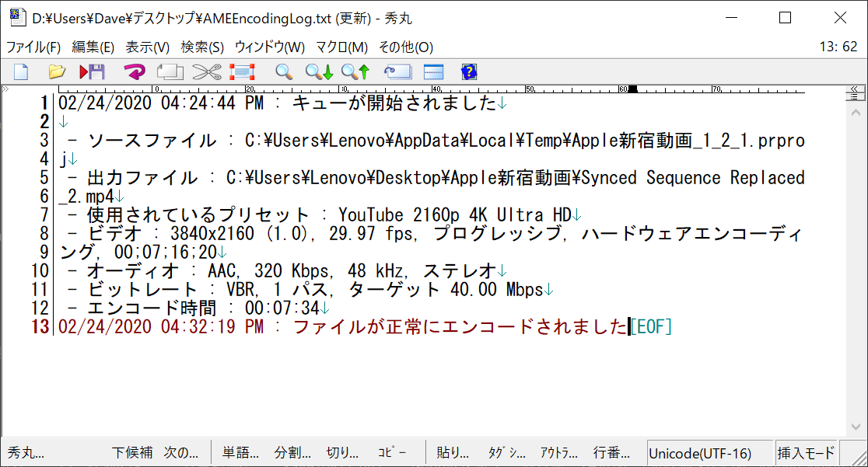
Task: Click the 下候補 function key button
Action: point(132,453)
